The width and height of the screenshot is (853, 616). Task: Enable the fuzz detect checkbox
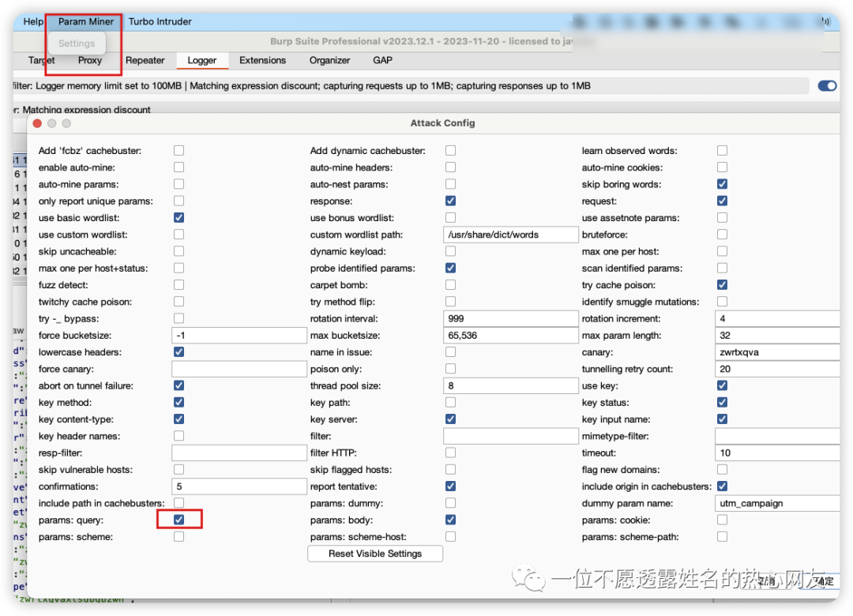178,284
